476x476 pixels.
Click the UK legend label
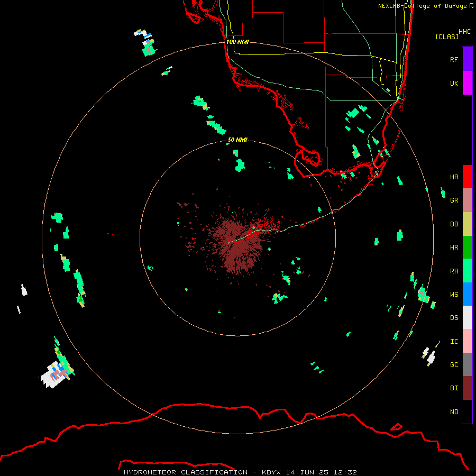[454, 83]
